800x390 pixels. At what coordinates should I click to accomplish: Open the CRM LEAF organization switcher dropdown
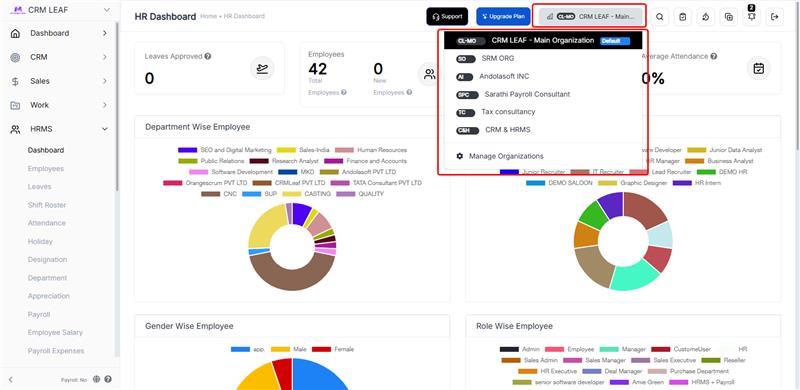click(x=590, y=16)
